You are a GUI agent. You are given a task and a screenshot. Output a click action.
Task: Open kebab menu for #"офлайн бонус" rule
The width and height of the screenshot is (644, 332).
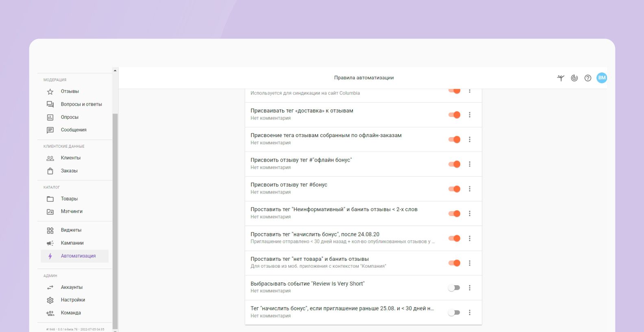pyautogui.click(x=470, y=164)
